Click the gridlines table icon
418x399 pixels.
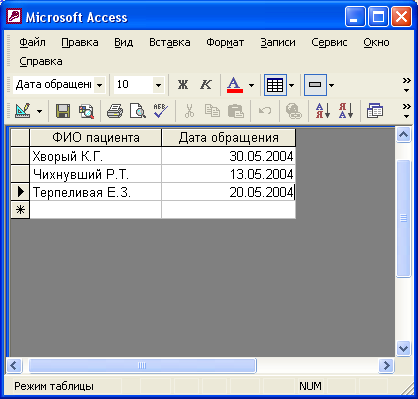tap(275, 85)
